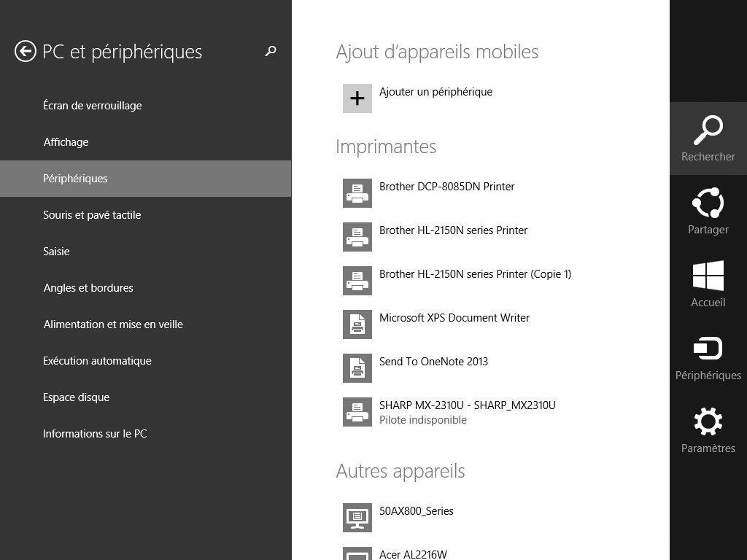Select Microsoft XPS Document Writer name

[x=454, y=318]
